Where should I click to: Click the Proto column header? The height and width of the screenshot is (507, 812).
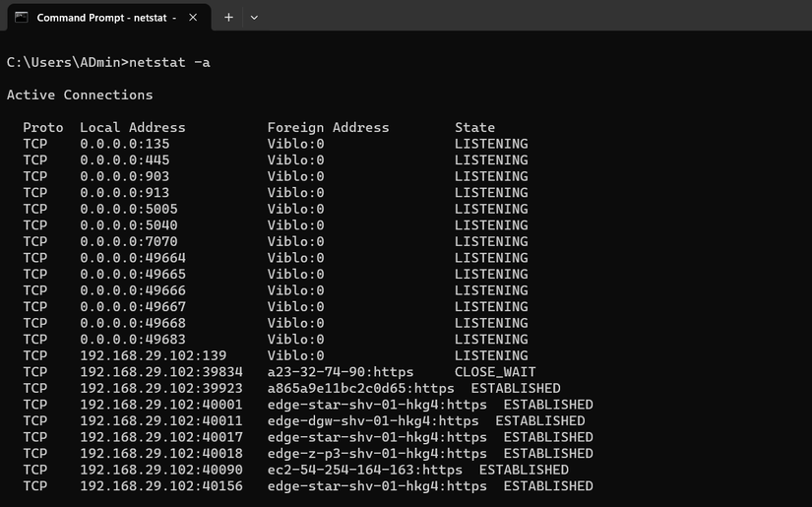click(x=43, y=127)
